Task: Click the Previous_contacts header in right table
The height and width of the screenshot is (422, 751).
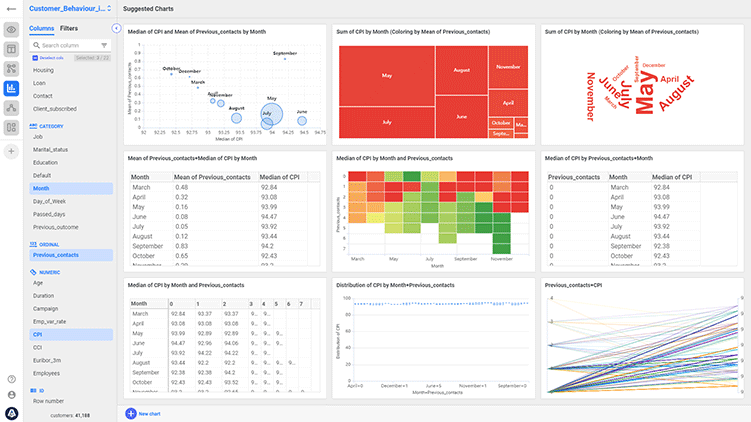Action: point(573,177)
